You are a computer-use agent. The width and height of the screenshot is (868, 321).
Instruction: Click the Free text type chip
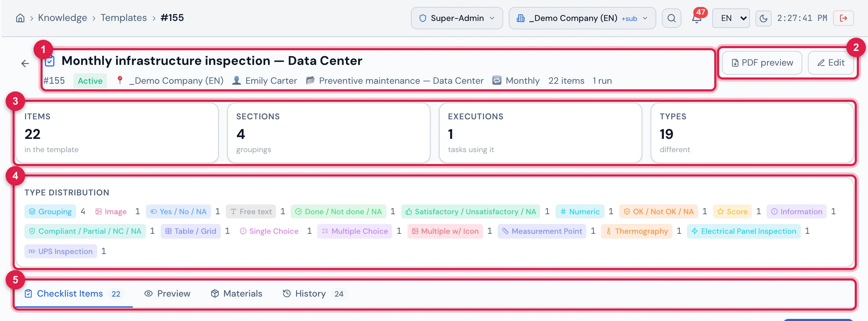pyautogui.click(x=251, y=211)
